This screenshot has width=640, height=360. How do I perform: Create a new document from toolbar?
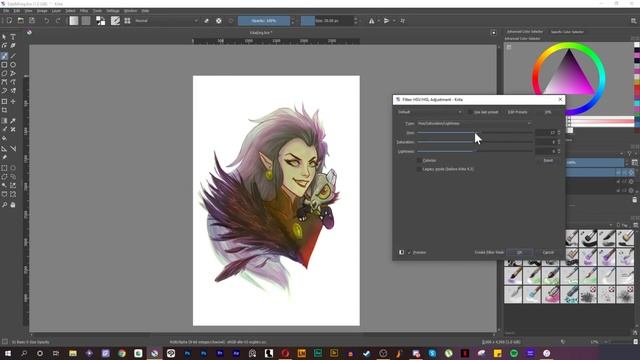[9, 21]
